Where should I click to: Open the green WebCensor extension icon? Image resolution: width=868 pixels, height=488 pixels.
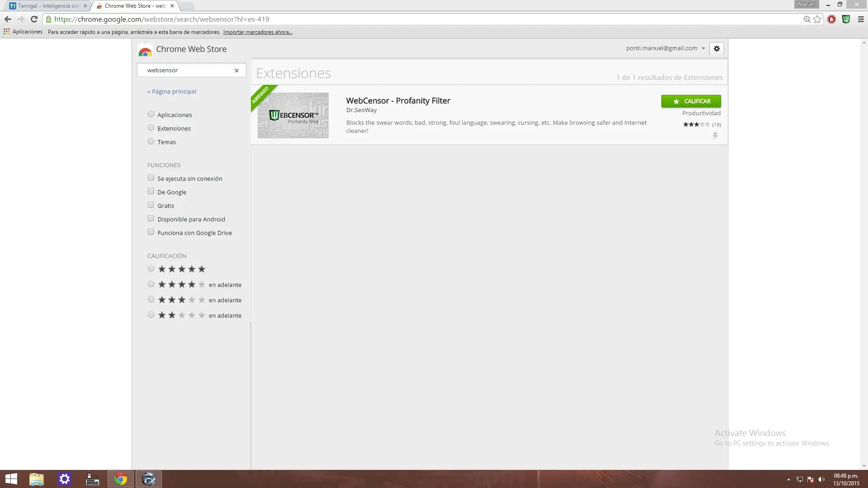pos(846,19)
